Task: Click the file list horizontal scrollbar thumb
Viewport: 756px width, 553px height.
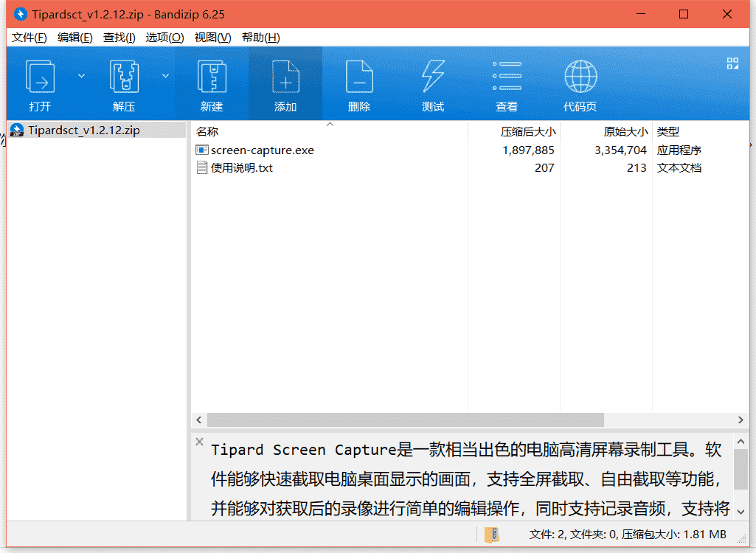Action: 406,420
